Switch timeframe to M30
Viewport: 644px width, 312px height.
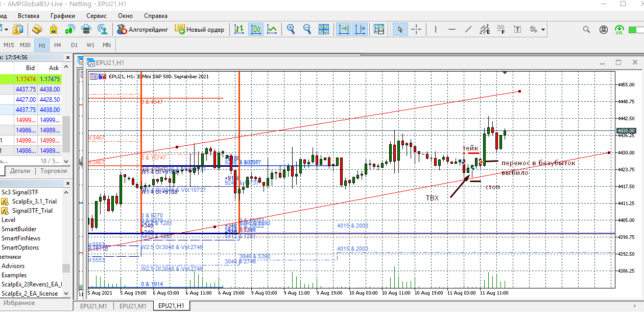(26, 45)
